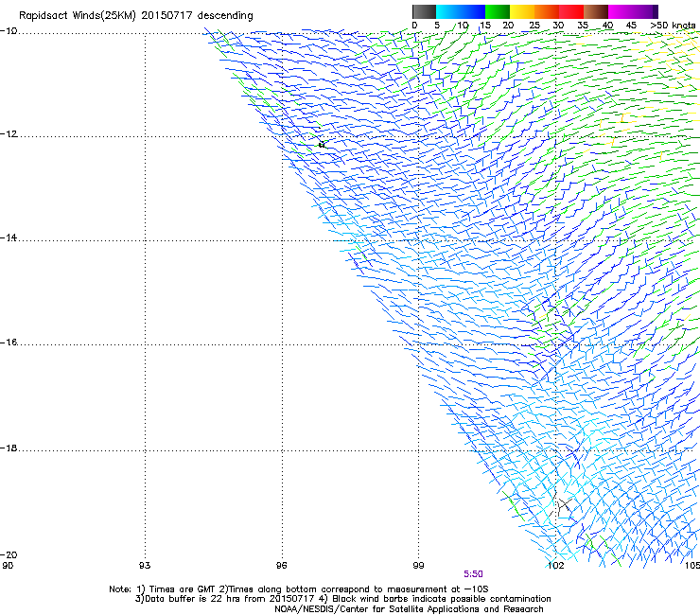Click the '-16' latitude axis label
Image resolution: width=700 pixels, height=615 pixels.
(9, 343)
